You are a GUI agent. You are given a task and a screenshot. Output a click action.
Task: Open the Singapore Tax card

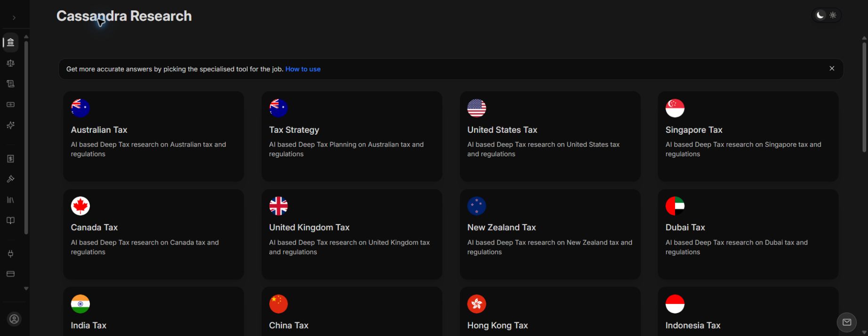(748, 136)
